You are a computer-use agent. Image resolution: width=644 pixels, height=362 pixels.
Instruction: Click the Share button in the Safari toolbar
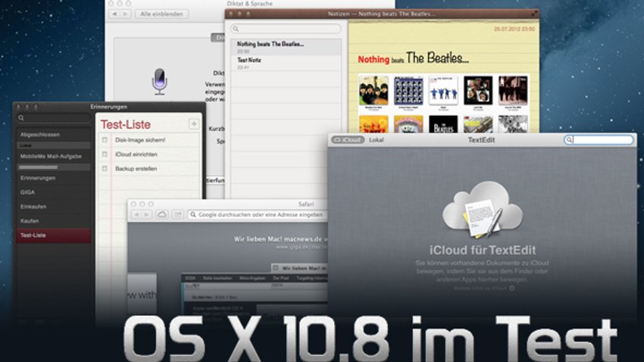(178, 214)
